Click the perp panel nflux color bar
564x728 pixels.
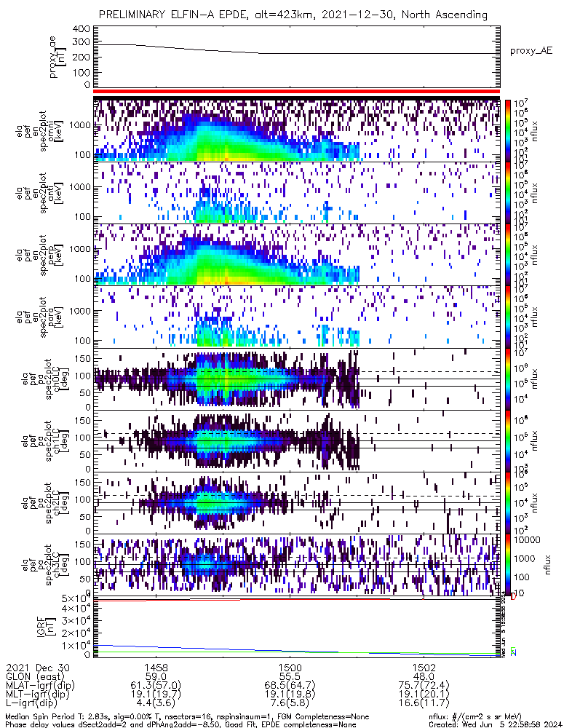[x=508, y=254]
